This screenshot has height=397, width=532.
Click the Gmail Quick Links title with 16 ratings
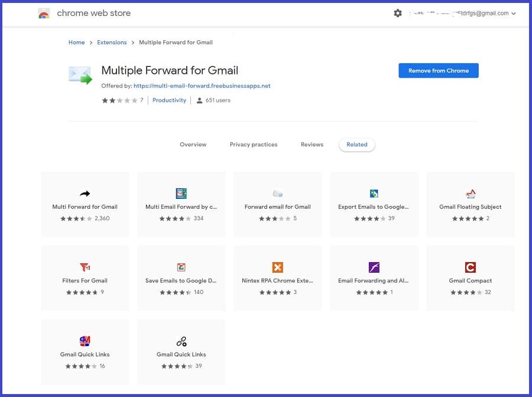(x=85, y=354)
